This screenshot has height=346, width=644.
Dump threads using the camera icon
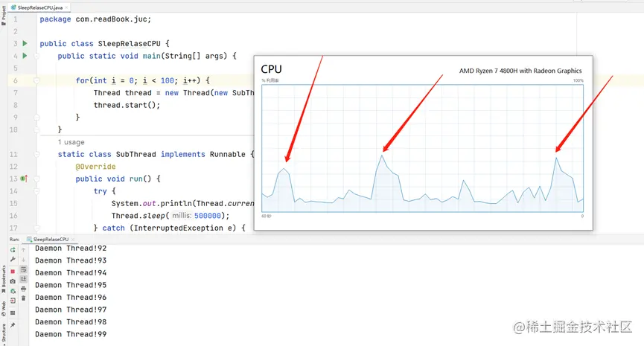pyautogui.click(x=13, y=281)
